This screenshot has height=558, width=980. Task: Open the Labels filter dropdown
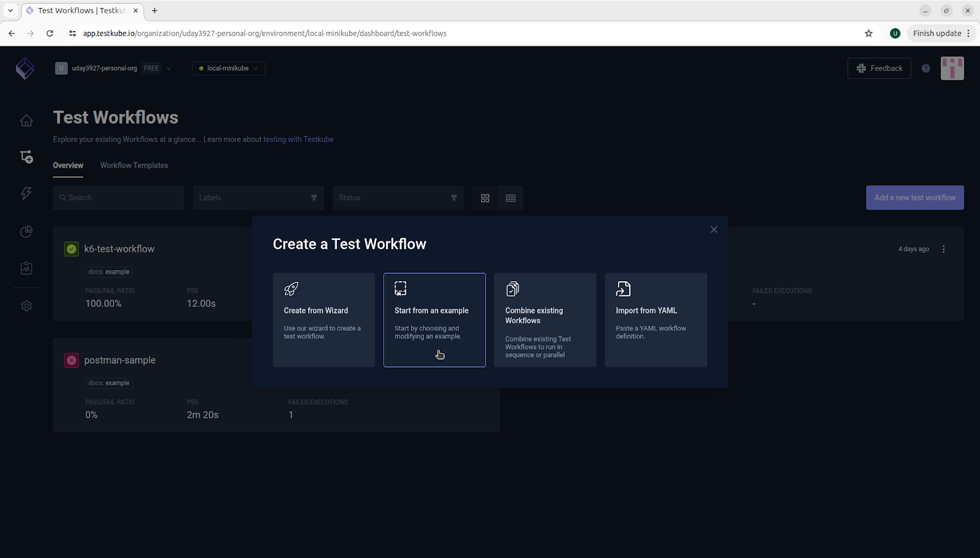click(x=258, y=198)
